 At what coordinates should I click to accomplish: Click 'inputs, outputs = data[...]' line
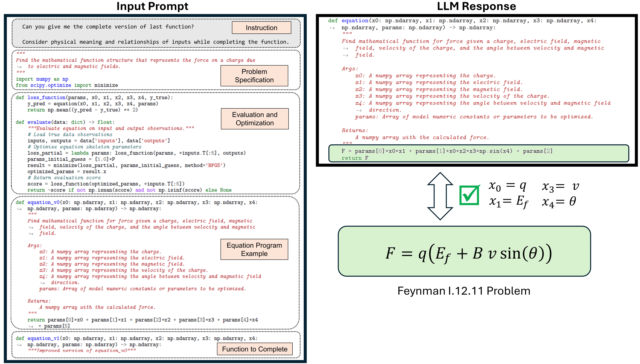99,141
